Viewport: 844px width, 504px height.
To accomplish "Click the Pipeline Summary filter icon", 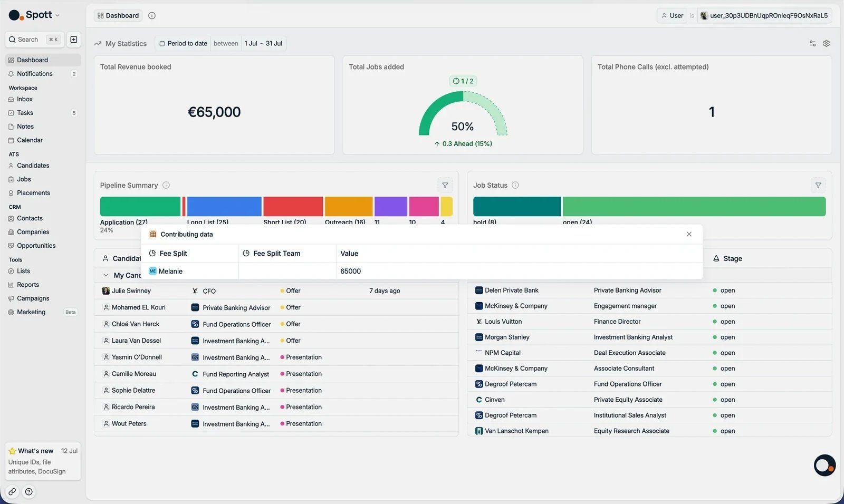I will [x=445, y=186].
